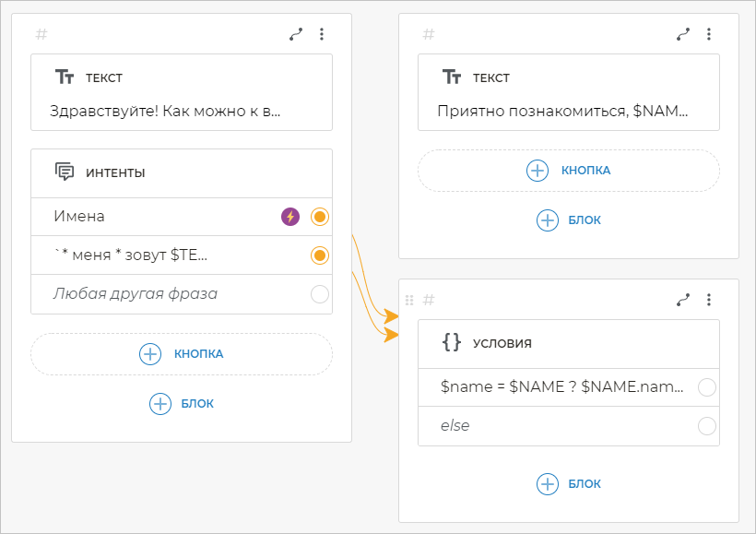Screen dimensions: 756x534
Task: Grab the drag handle on the conditions card
Action: [409, 300]
